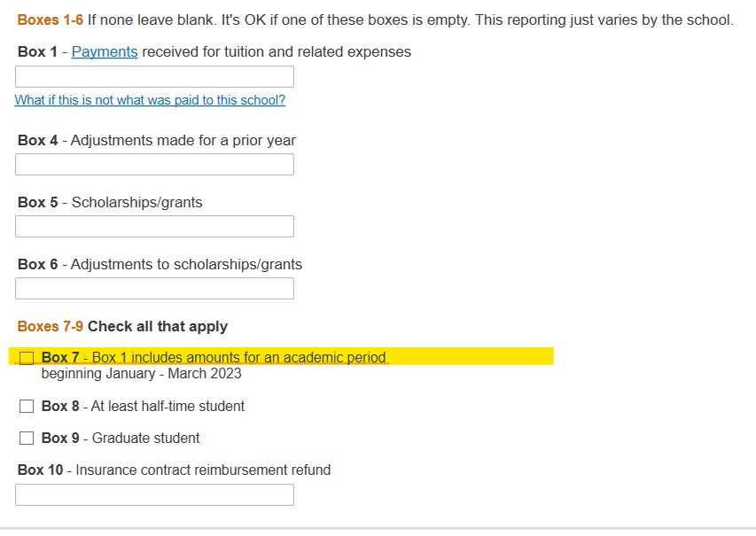The width and height of the screenshot is (756, 536).
Task: Click the highlighted 'Box 1 includes amounts' text
Action: 239,358
